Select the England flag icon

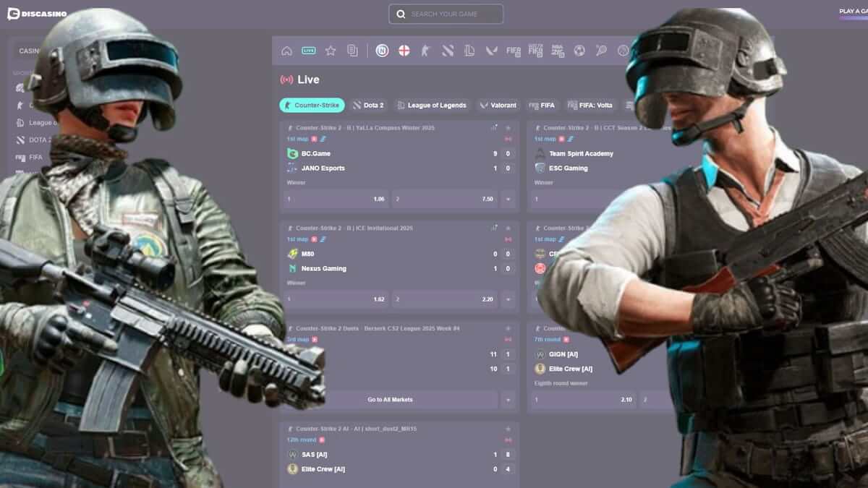pyautogui.click(x=404, y=51)
